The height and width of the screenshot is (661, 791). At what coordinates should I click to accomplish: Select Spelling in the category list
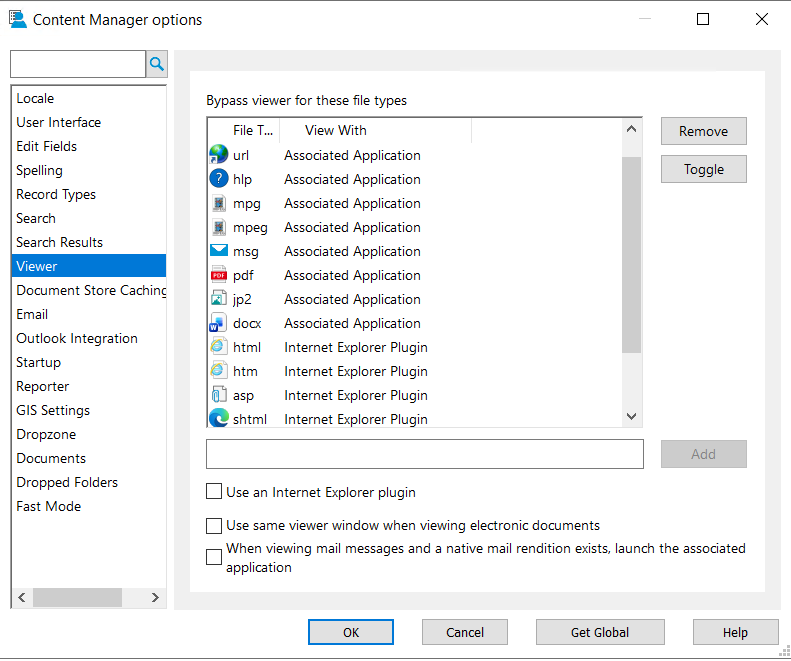pyautogui.click(x=89, y=171)
